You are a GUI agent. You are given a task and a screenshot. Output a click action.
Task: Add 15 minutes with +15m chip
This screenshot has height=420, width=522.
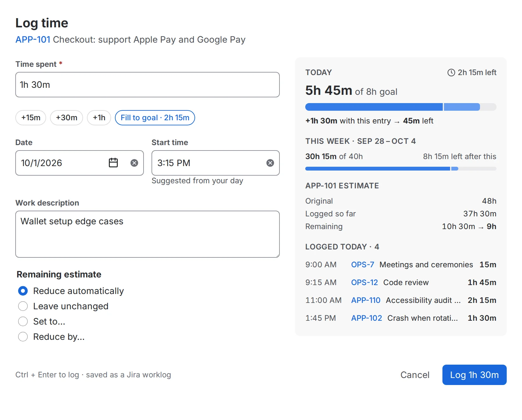click(31, 118)
